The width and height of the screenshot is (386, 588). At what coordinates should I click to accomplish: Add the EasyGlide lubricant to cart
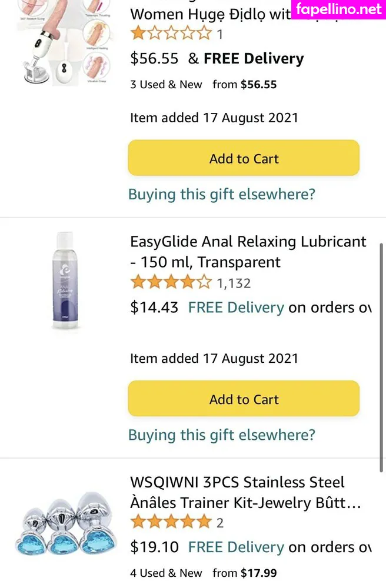[x=244, y=399]
